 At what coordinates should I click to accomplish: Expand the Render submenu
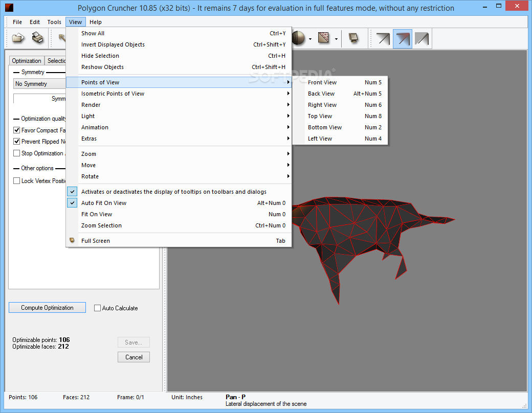coord(179,105)
